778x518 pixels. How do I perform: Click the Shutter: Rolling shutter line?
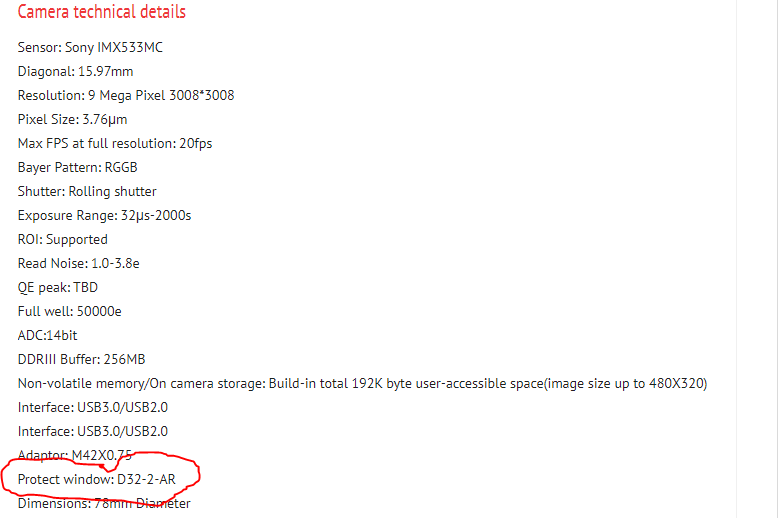click(x=87, y=191)
